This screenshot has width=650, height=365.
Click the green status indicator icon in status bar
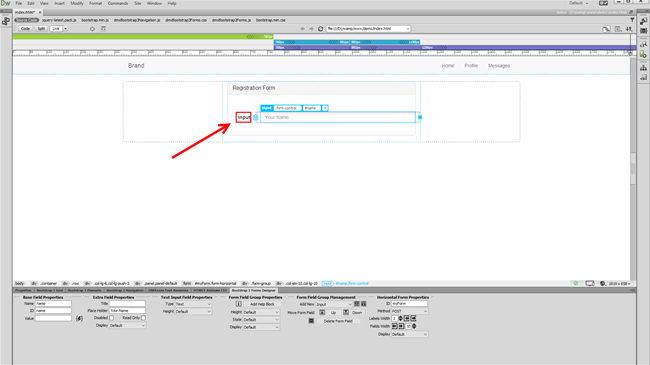click(576, 284)
